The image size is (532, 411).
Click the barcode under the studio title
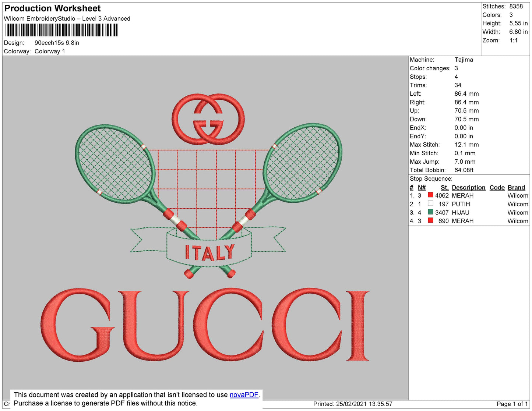tap(61, 30)
